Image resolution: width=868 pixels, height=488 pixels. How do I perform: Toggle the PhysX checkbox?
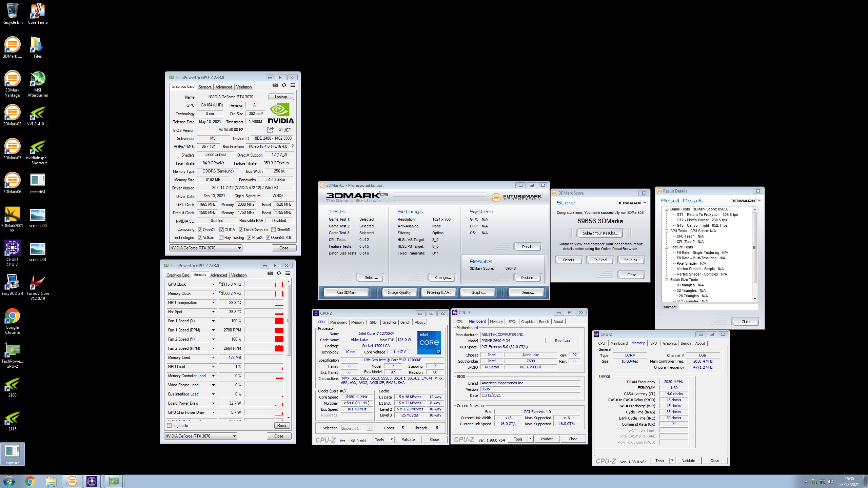point(249,238)
